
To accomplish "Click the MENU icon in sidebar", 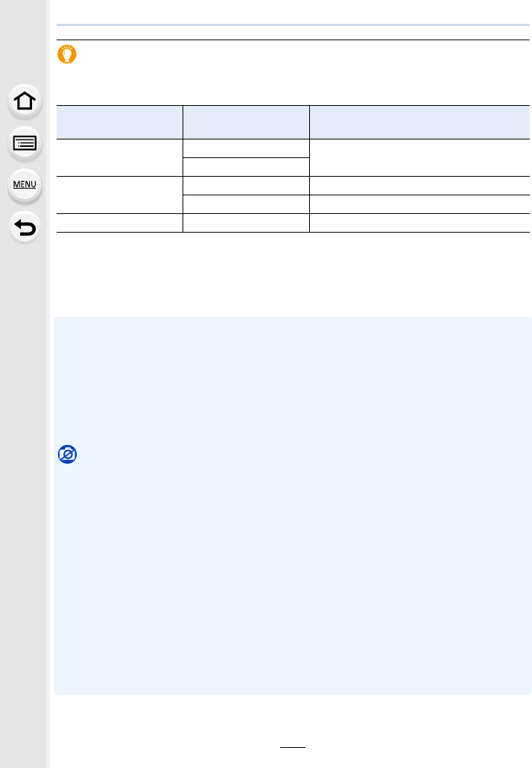I will coord(25,184).
